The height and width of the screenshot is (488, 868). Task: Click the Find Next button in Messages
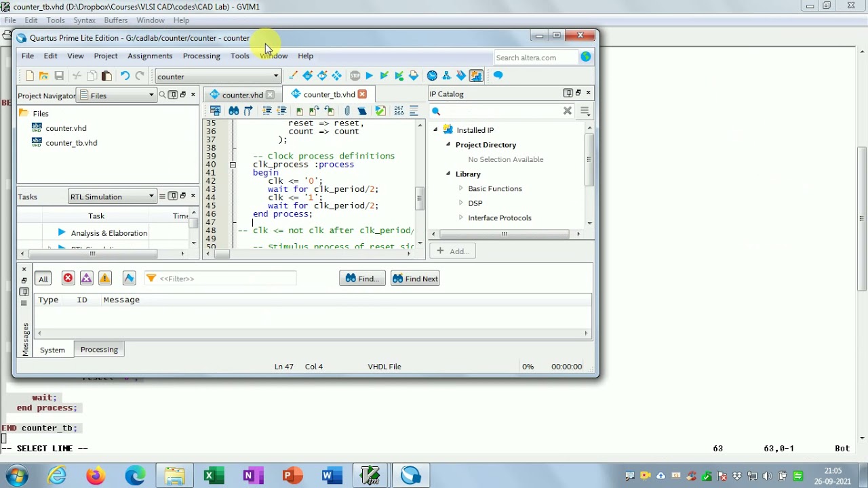415,279
